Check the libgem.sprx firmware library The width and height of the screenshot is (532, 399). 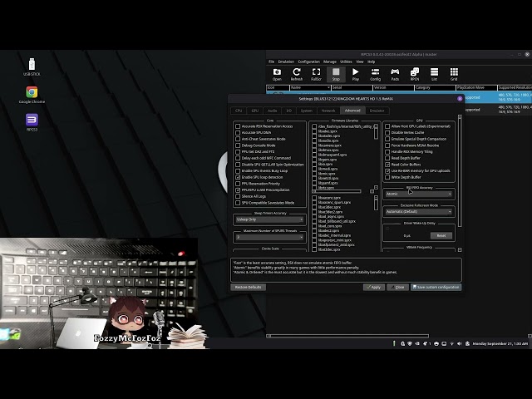tap(314, 160)
